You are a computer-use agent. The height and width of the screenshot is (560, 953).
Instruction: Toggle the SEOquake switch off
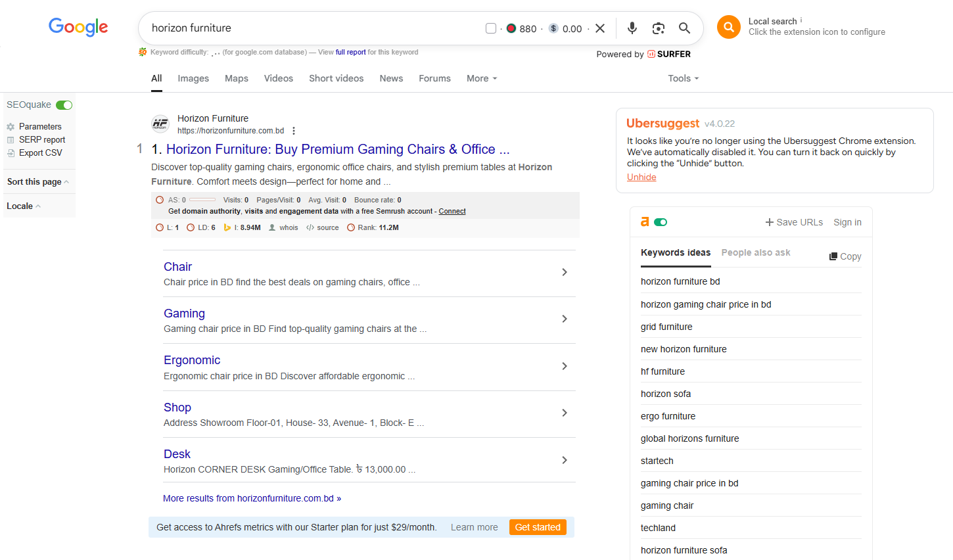tap(64, 105)
